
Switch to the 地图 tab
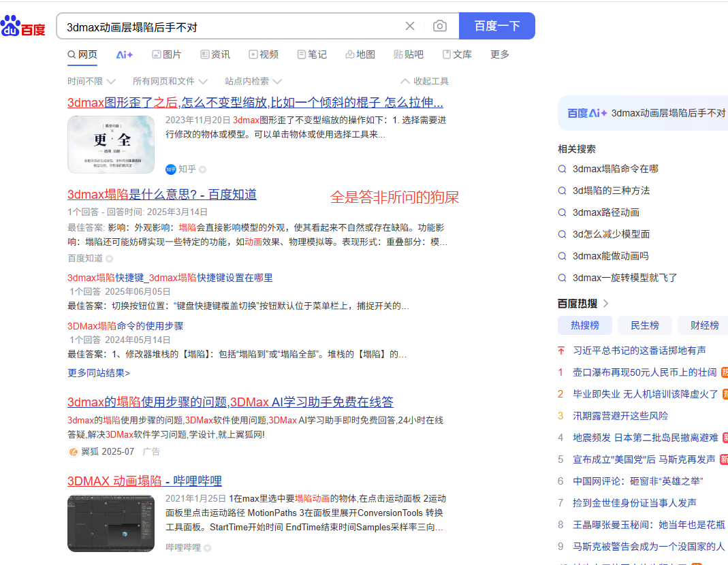click(x=360, y=54)
